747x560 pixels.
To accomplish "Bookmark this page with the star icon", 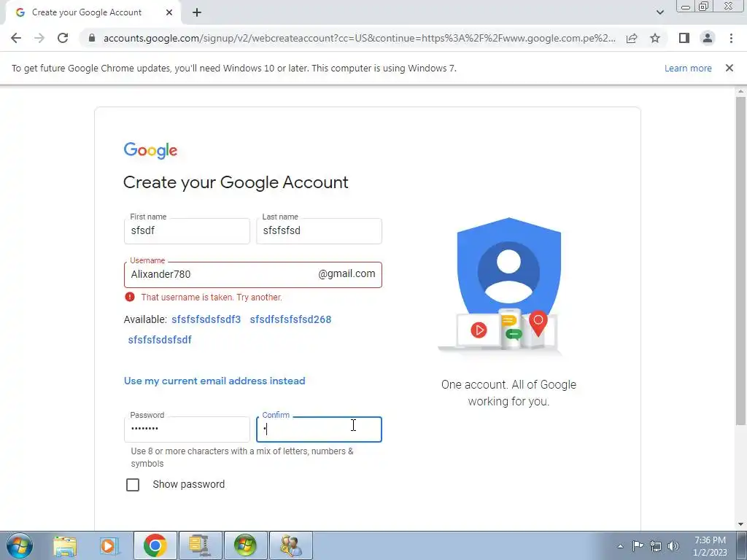I will tap(655, 38).
